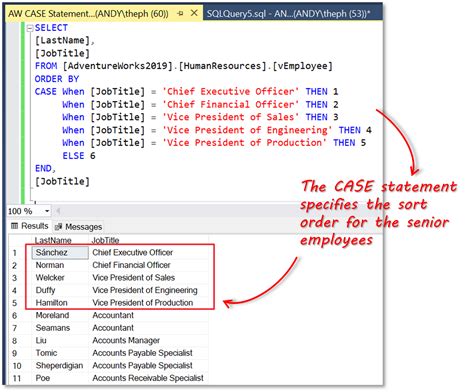474x392 pixels.
Task: Select the Hamilton cell
Action: (x=60, y=303)
